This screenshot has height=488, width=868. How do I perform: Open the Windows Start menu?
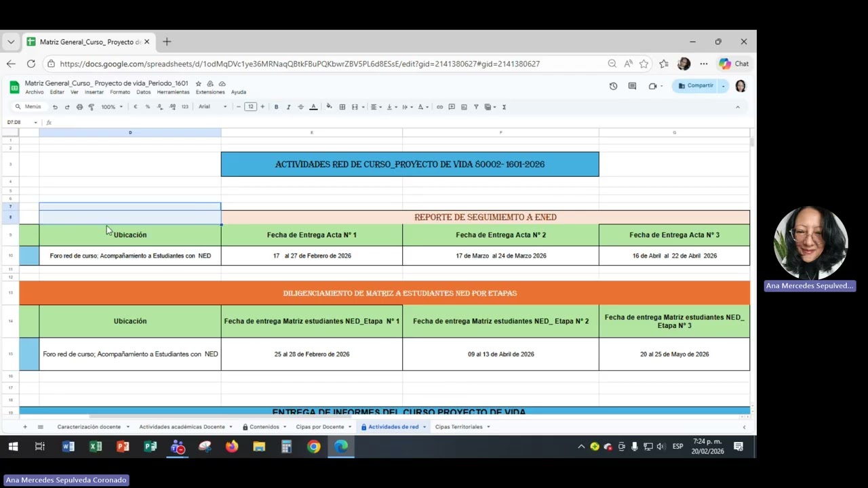13,447
